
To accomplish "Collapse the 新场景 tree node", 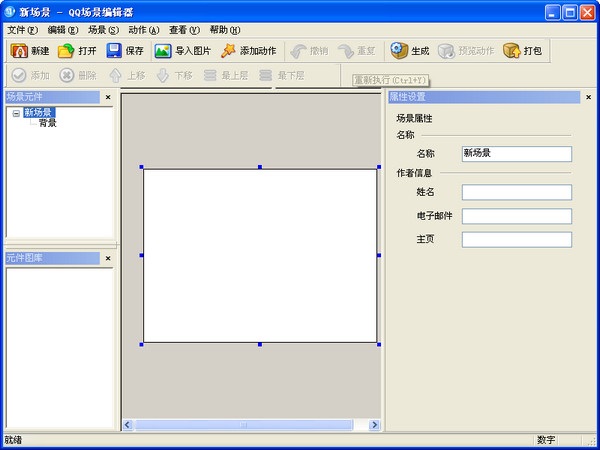I will pos(16,113).
